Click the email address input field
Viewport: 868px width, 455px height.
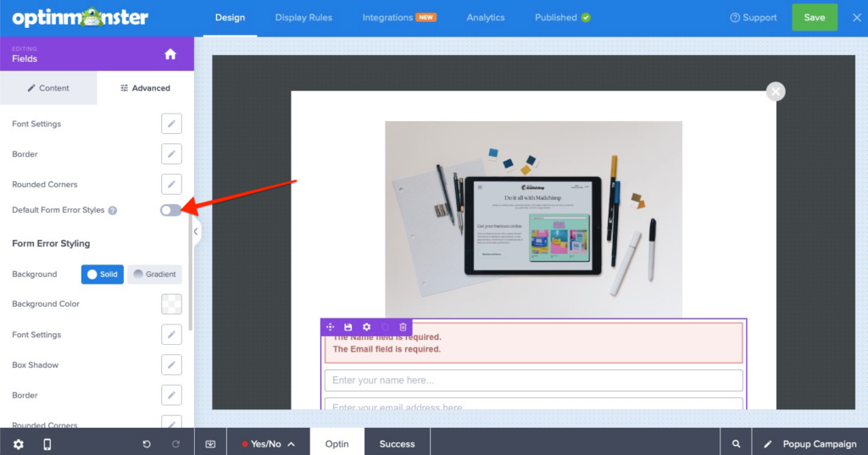tap(534, 404)
